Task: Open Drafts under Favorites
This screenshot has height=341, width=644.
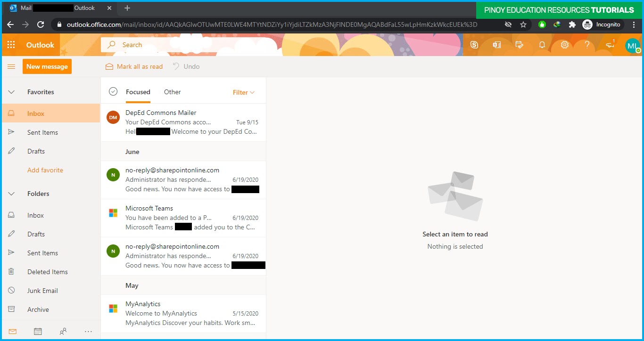Action: (51, 151)
